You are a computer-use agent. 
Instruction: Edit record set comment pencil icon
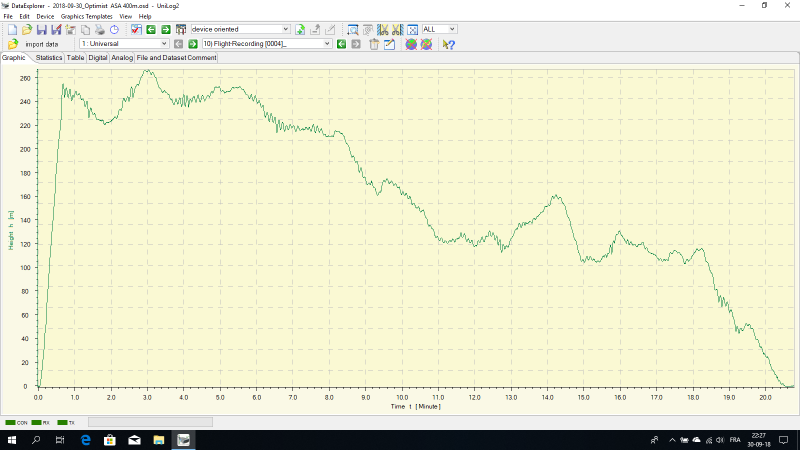[389, 44]
